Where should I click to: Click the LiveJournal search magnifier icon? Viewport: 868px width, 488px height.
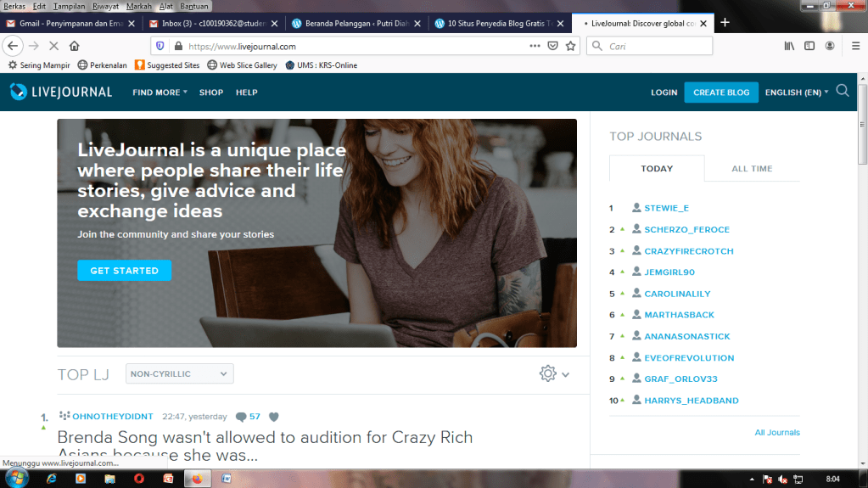coord(842,92)
